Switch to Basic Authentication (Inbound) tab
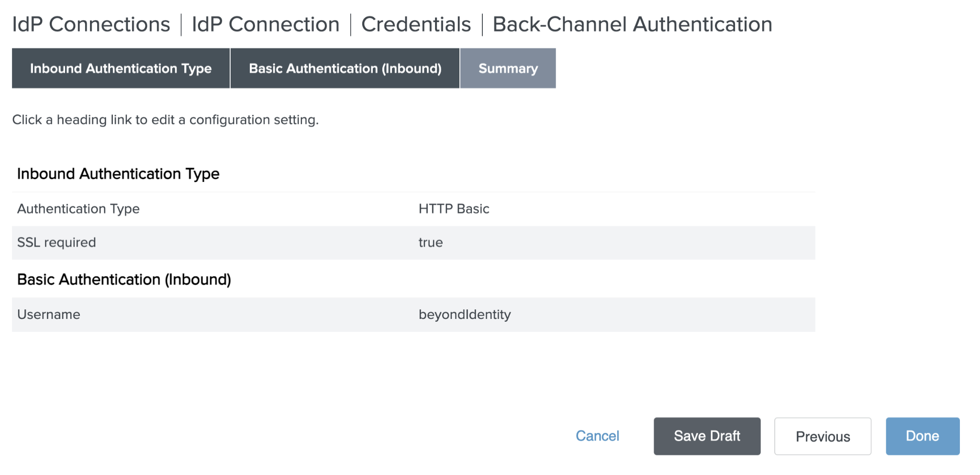Viewport: 980px width, 475px height. (x=345, y=68)
